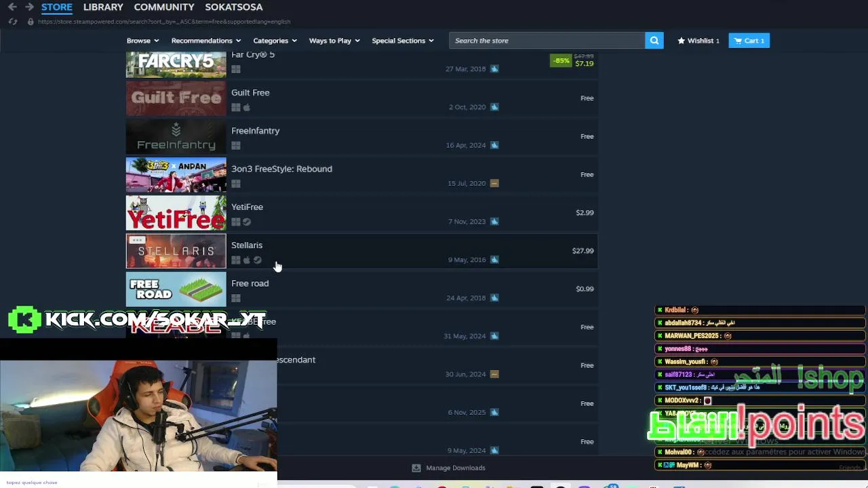Viewport: 868px width, 488px height.
Task: Open the COMMUNITY tab
Action: [164, 7]
